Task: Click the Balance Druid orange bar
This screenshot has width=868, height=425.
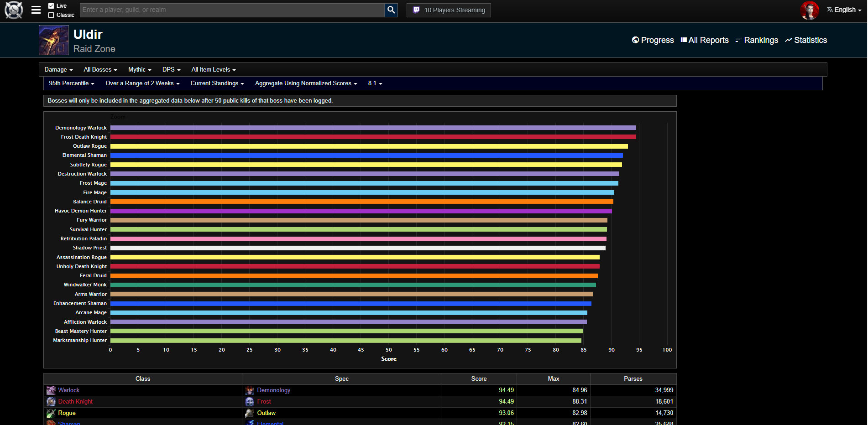Action: click(362, 202)
